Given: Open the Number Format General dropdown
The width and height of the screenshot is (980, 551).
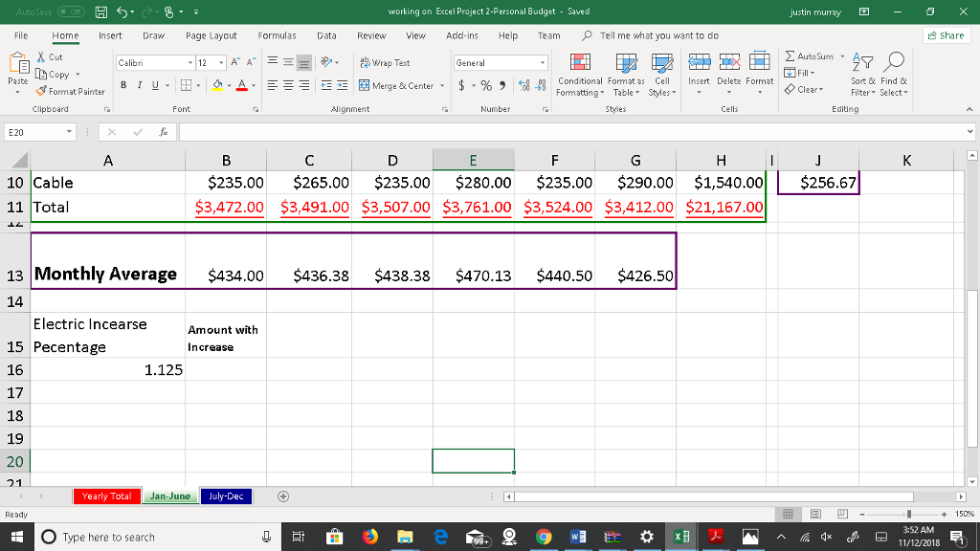Looking at the screenshot, I should click(542, 62).
